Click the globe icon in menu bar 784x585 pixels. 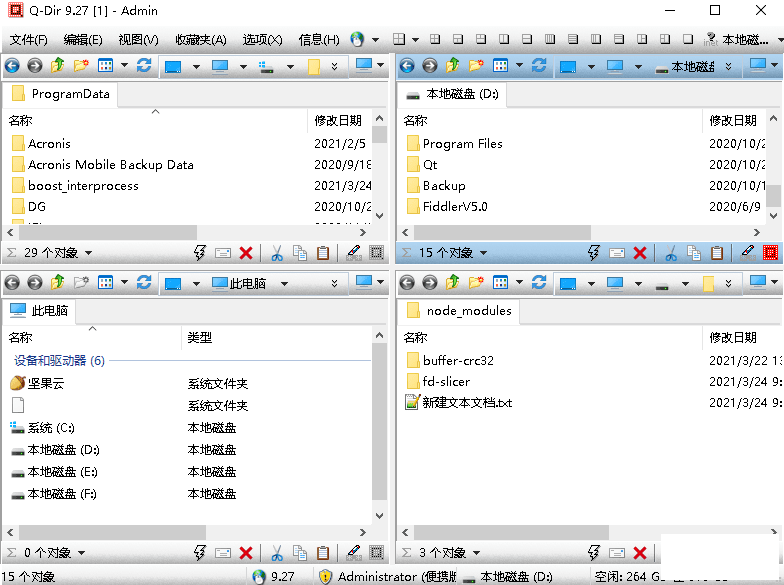click(357, 39)
